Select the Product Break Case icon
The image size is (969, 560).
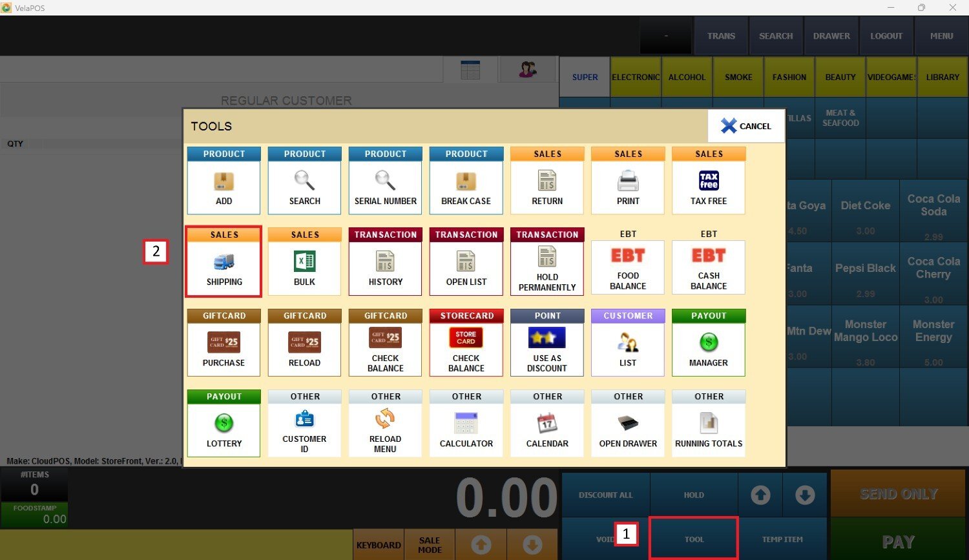(x=466, y=181)
